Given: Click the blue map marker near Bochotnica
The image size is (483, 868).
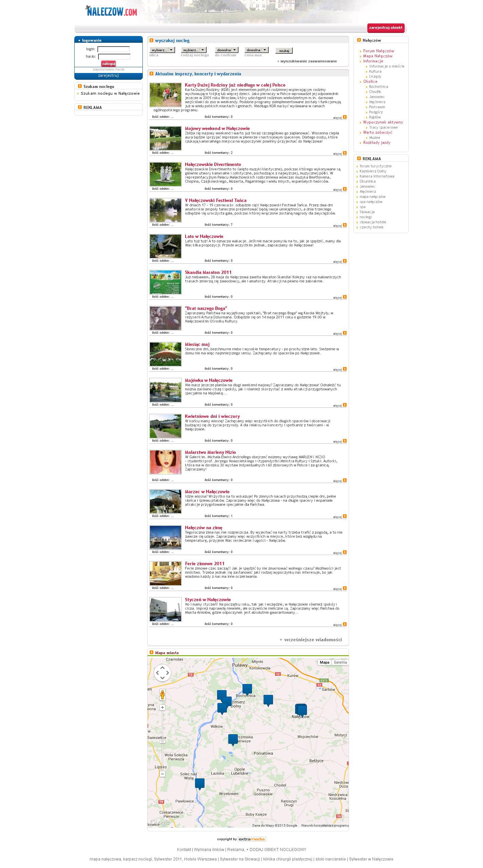Looking at the screenshot, I should [247, 689].
